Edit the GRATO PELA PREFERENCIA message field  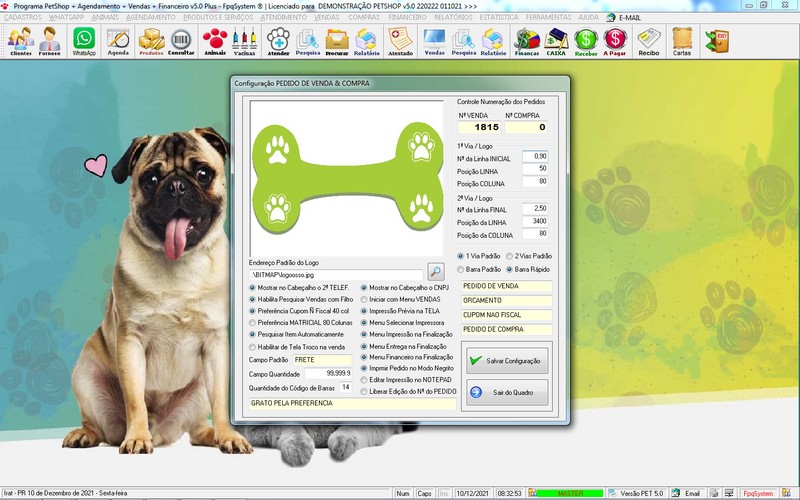[353, 404]
